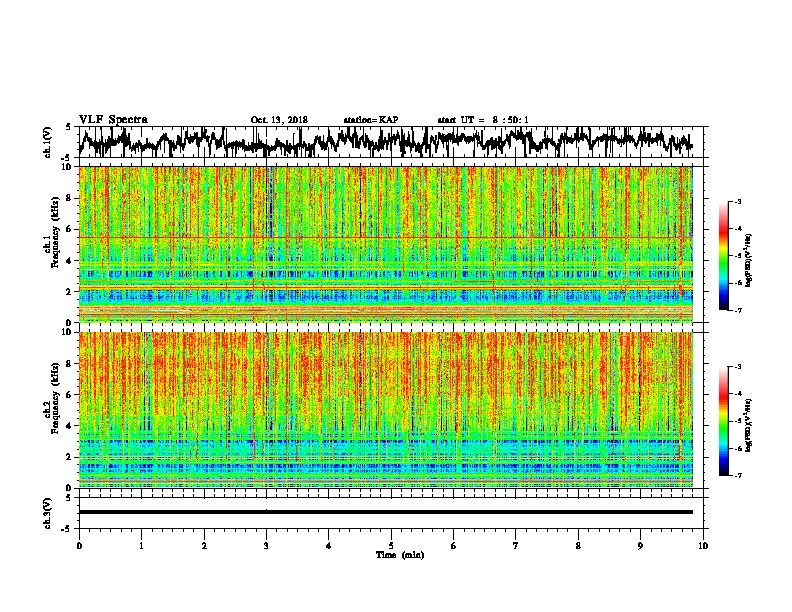Click the red 5.5 kHz line in ch.1 spectrogram
This screenshot has width=792, height=612.
pyautogui.click(x=386, y=237)
